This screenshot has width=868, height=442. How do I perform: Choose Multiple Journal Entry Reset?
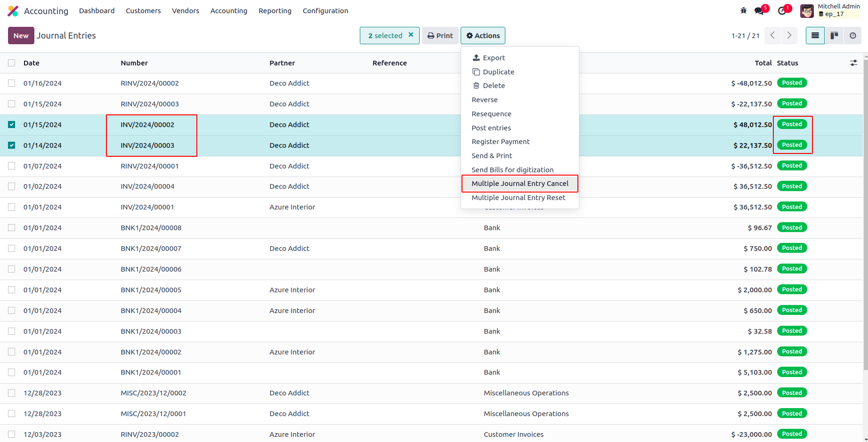point(520,198)
